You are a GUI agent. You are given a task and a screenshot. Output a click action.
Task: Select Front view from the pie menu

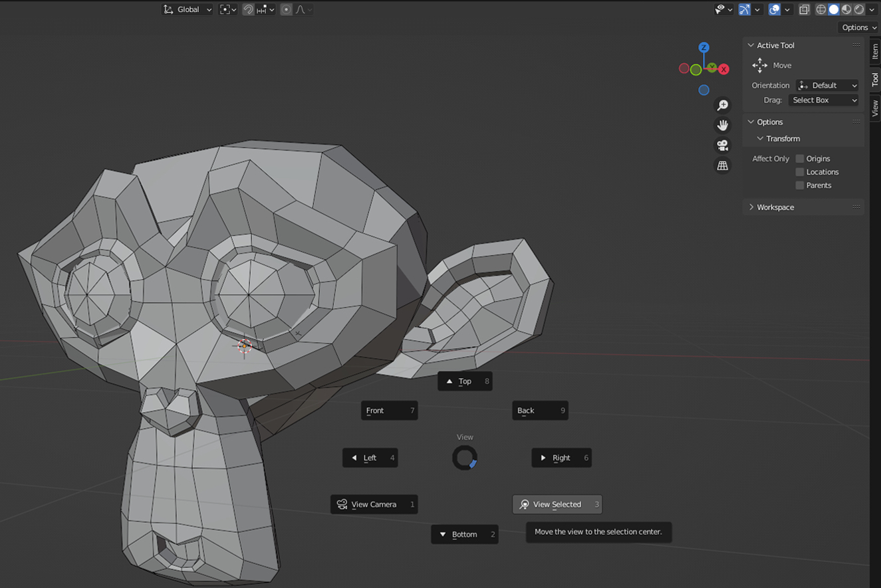click(389, 410)
